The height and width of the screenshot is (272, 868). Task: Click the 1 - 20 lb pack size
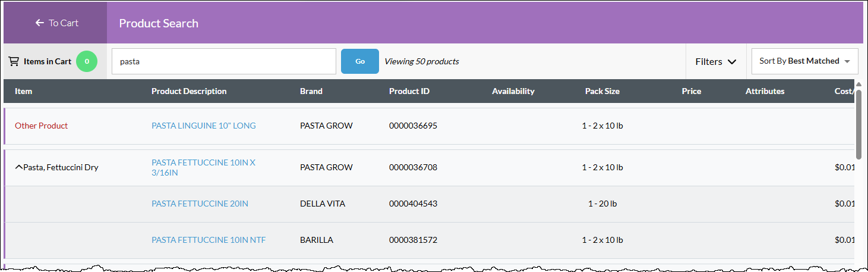pyautogui.click(x=602, y=204)
